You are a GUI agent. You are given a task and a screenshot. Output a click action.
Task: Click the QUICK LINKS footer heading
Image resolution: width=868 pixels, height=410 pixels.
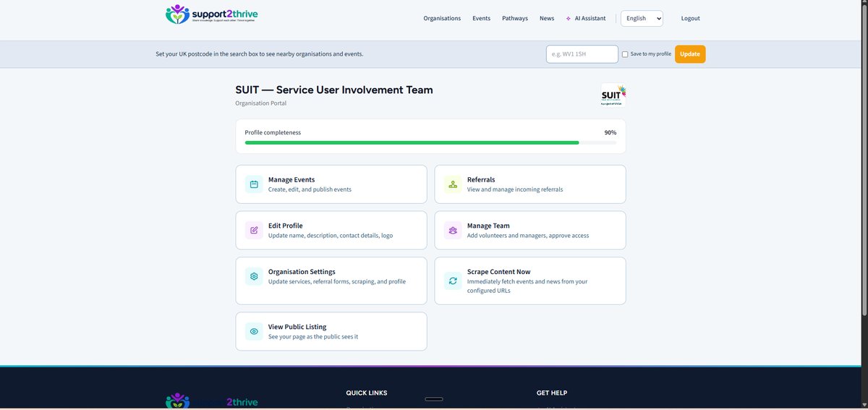tap(367, 393)
